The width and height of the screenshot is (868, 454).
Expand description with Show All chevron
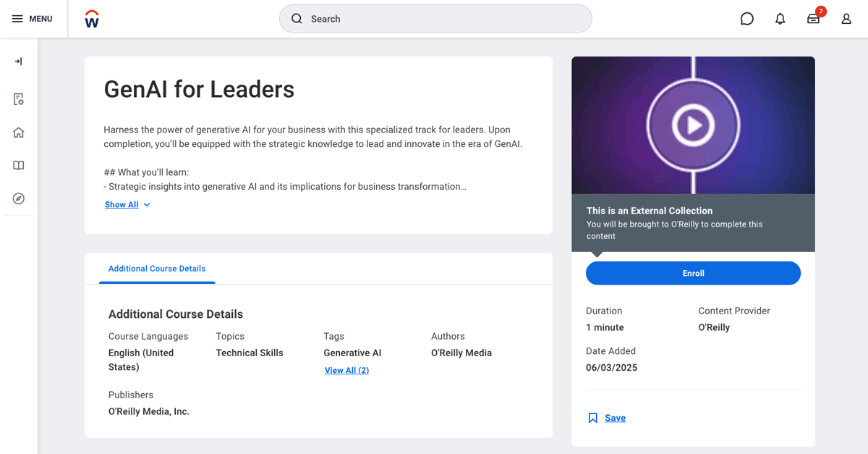coord(147,205)
